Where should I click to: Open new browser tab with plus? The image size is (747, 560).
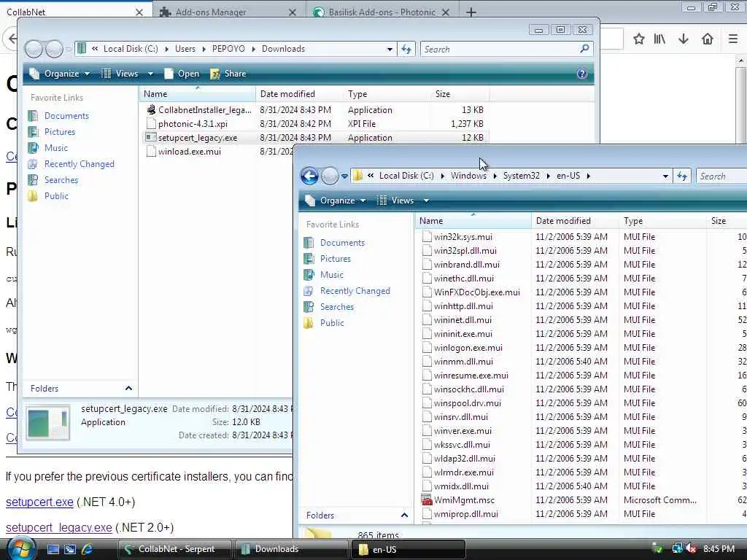[x=471, y=12]
